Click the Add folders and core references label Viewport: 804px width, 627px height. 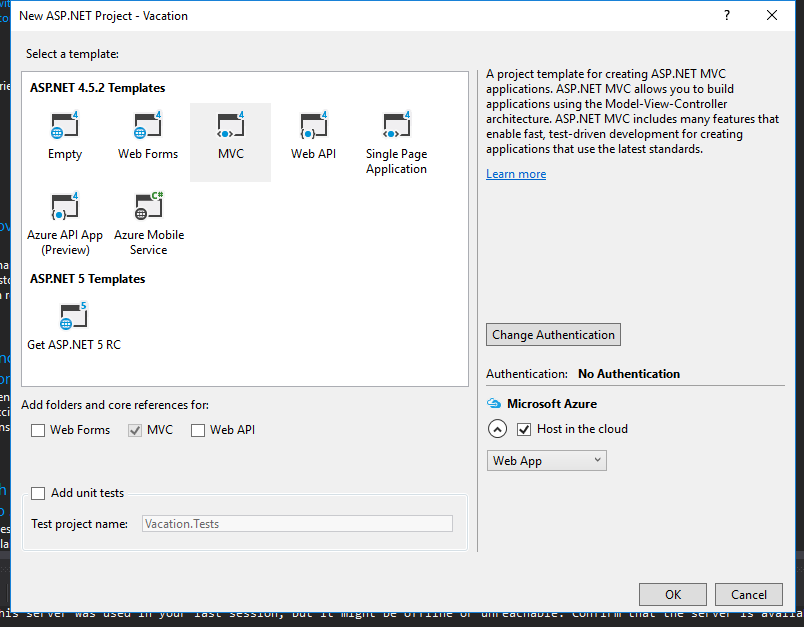pos(115,405)
